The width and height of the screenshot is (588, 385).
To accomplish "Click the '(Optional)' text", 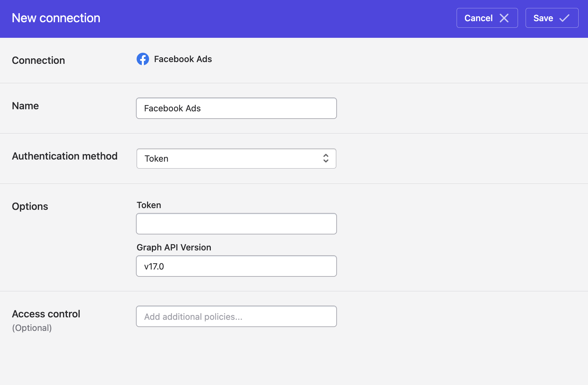I will click(x=32, y=328).
